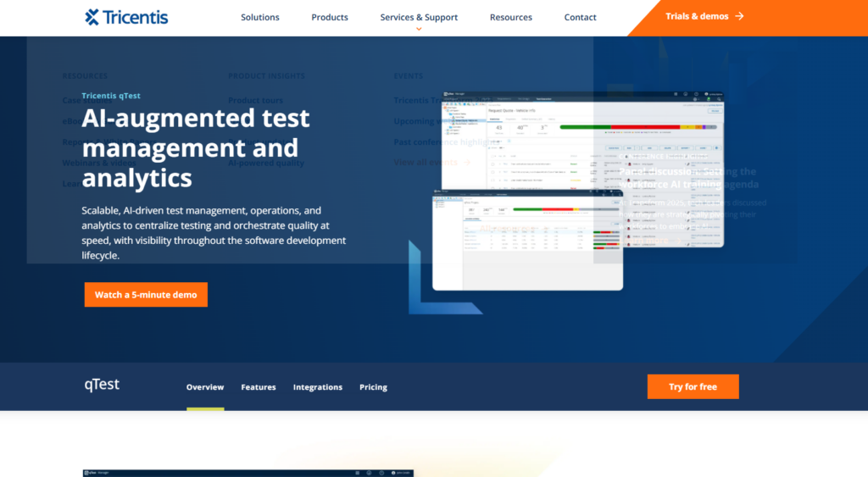868x477 pixels.
Task: Select the faded AI-powered quality link
Action: [x=266, y=163]
